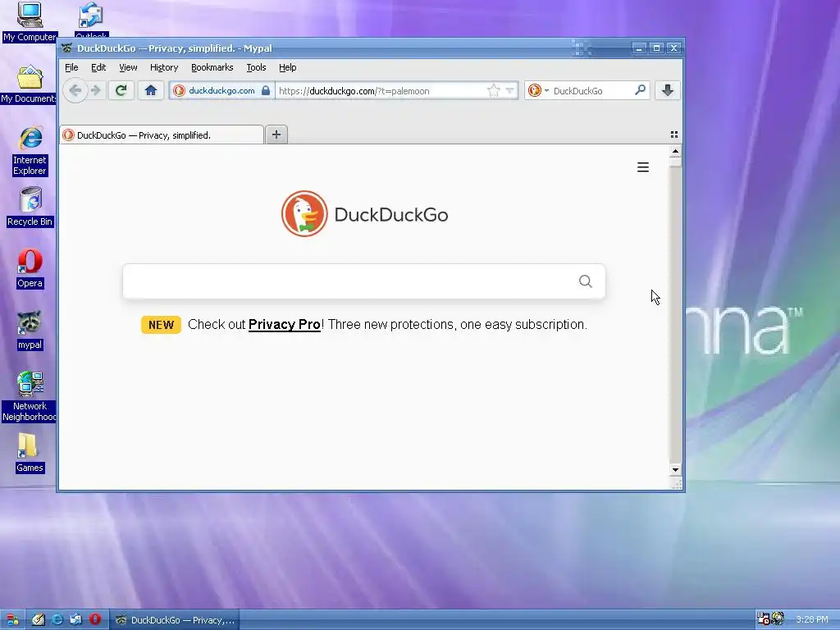Select My Computer desktop icon
840x630 pixels.
pyautogui.click(x=30, y=22)
